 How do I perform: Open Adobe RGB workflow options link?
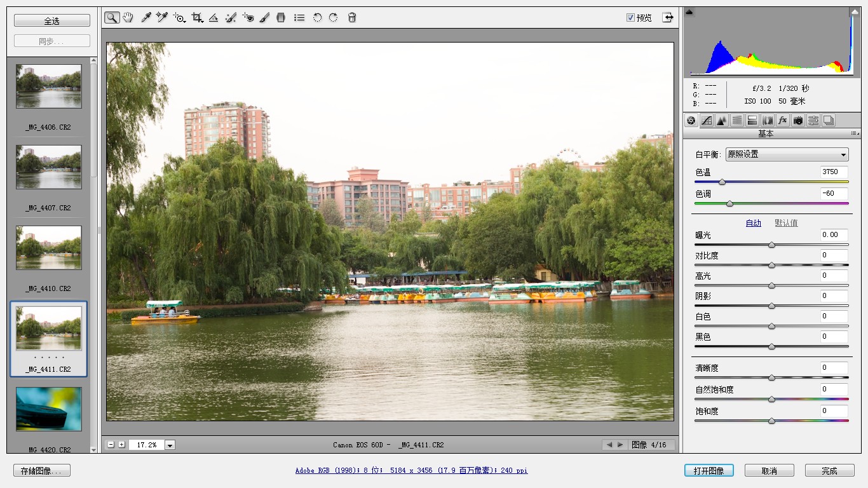(x=411, y=471)
